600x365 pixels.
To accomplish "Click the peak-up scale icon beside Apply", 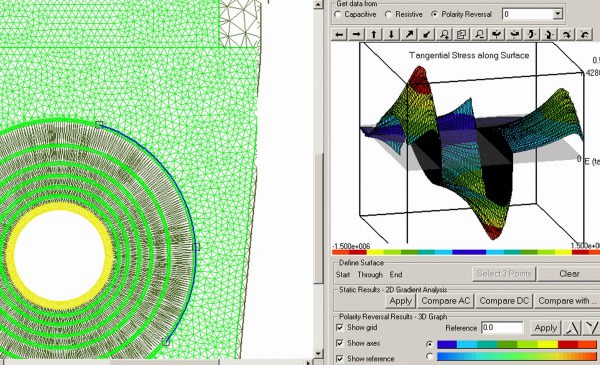I will [x=572, y=328].
